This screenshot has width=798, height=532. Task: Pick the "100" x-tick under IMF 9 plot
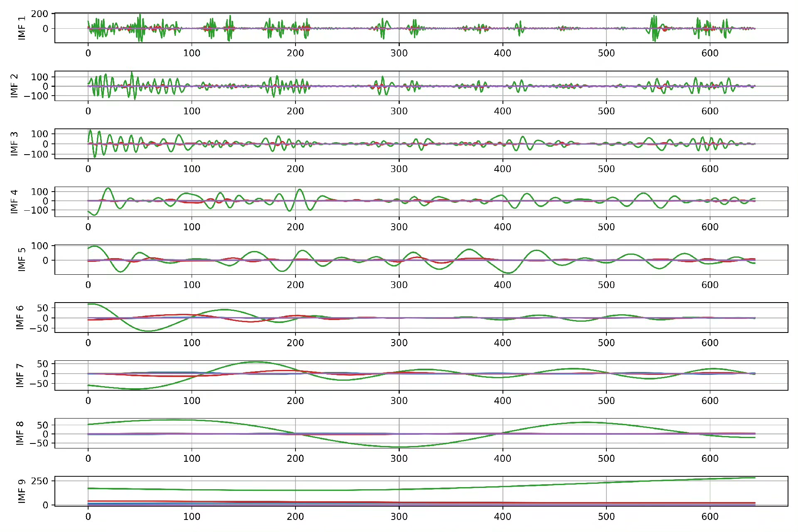[192, 517]
